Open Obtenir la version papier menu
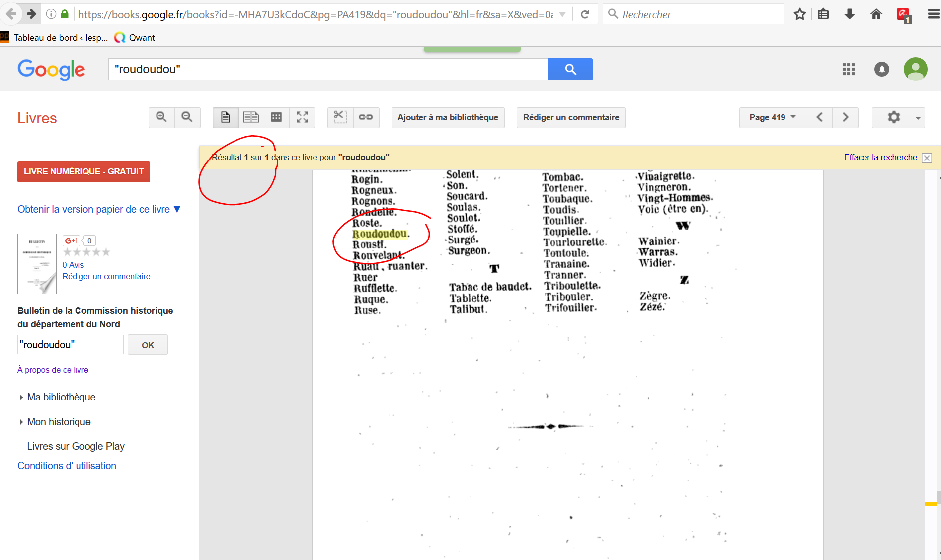 tap(99, 209)
